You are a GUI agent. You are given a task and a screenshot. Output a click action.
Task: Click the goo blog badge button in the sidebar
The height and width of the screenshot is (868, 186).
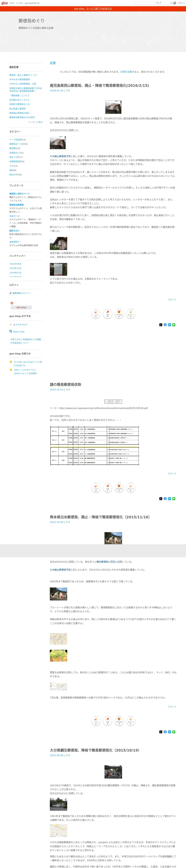click(21, 307)
